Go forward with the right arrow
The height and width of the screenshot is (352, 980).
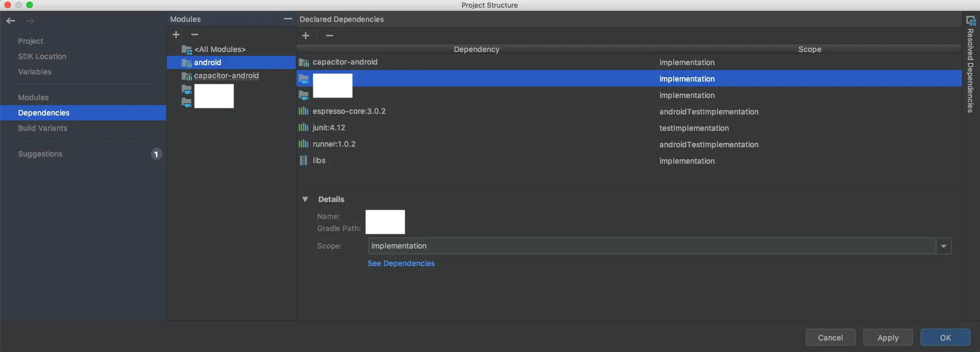30,21
